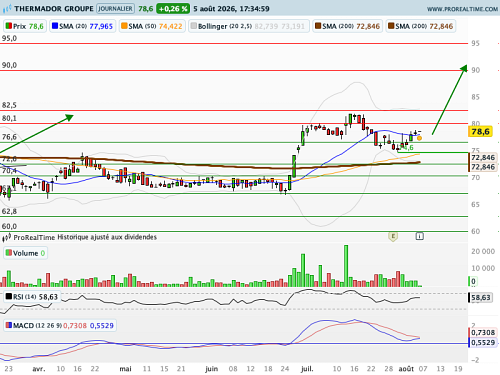
Task: Click the 20 000 volume axis label
Action: [483, 251]
